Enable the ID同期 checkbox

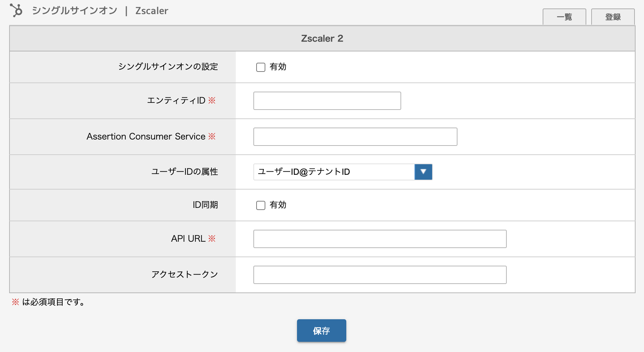(261, 205)
